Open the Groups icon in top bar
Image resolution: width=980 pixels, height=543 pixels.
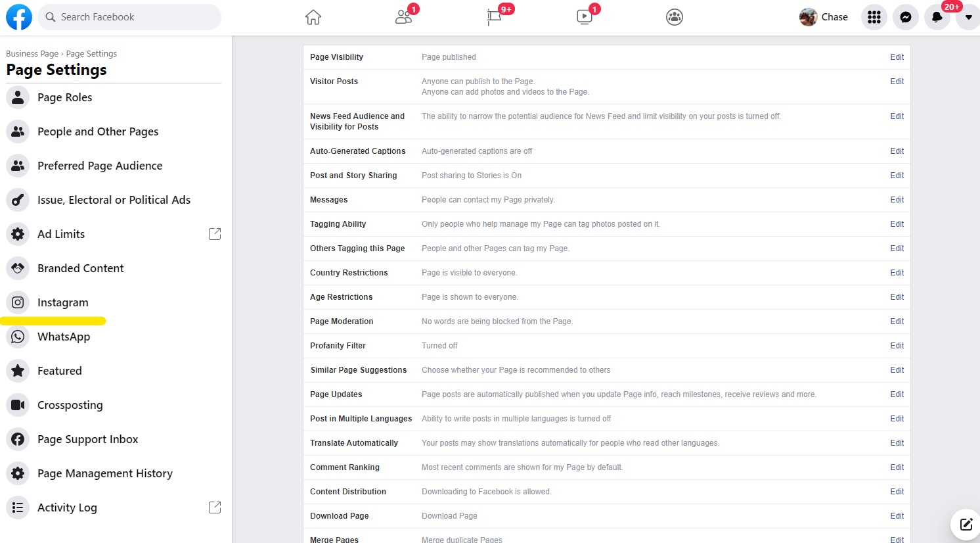[675, 17]
